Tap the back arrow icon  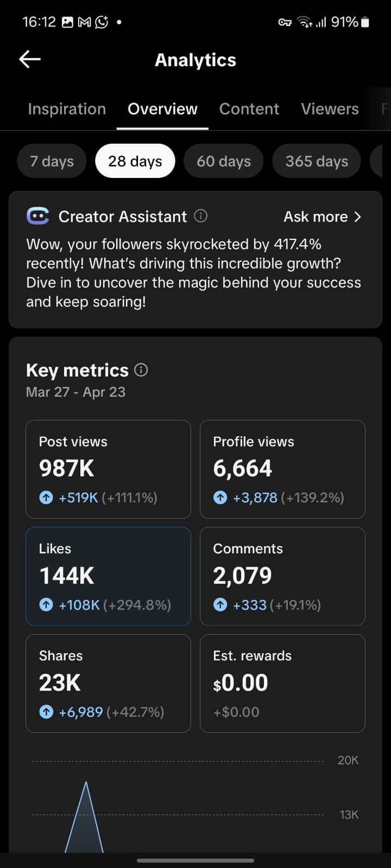point(30,60)
